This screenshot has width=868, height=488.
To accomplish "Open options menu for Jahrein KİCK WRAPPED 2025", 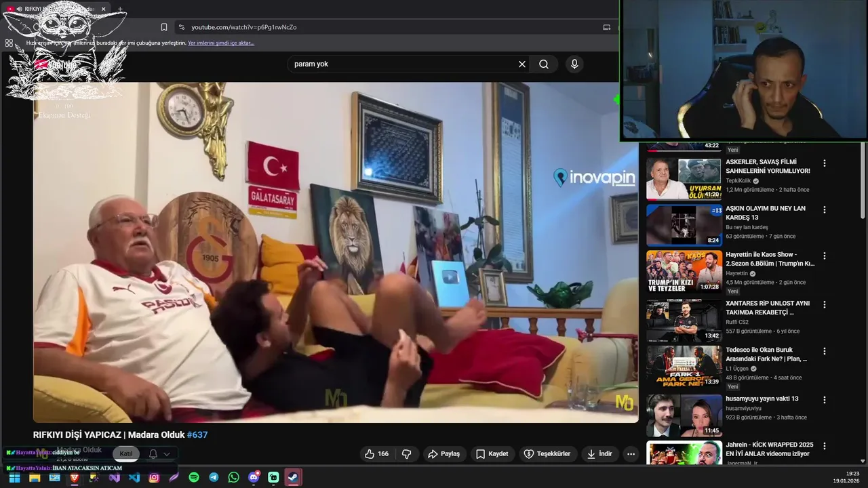I will point(825,447).
